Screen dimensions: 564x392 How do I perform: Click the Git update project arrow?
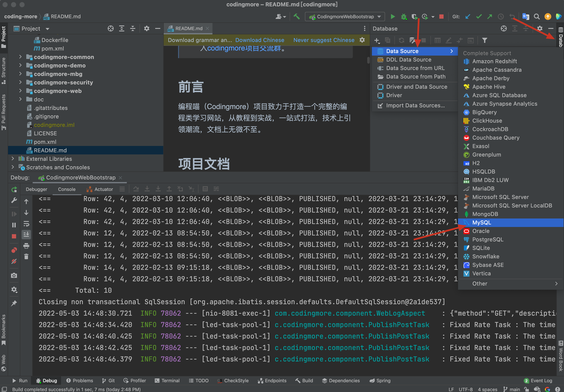(x=468, y=17)
